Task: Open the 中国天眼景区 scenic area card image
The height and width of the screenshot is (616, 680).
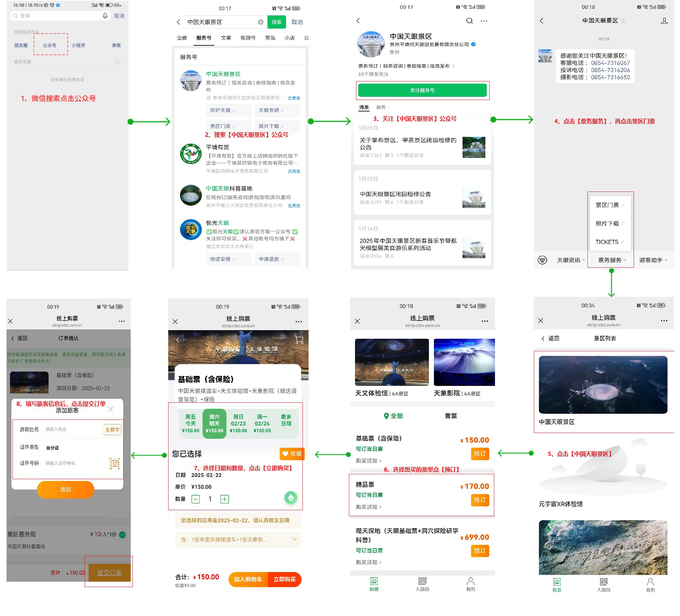Action: (603, 385)
